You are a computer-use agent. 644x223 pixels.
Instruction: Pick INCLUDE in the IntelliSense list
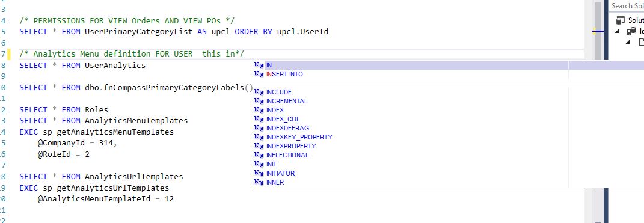tap(279, 92)
